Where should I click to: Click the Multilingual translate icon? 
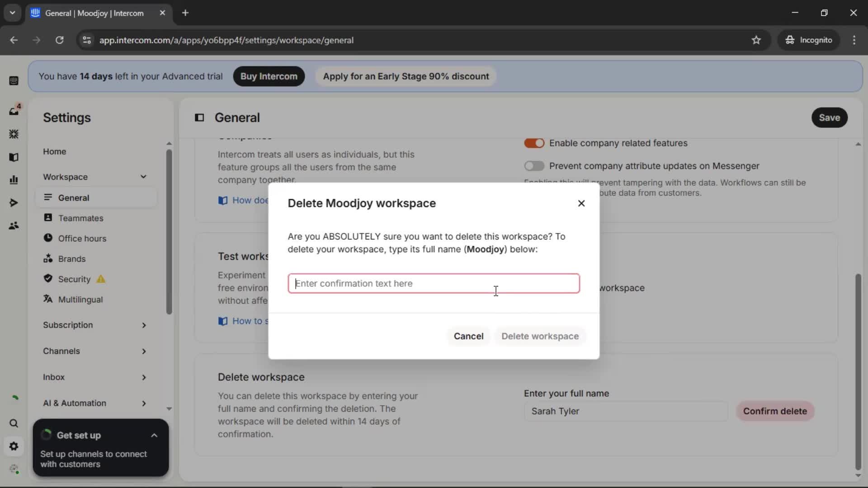coord(48,299)
